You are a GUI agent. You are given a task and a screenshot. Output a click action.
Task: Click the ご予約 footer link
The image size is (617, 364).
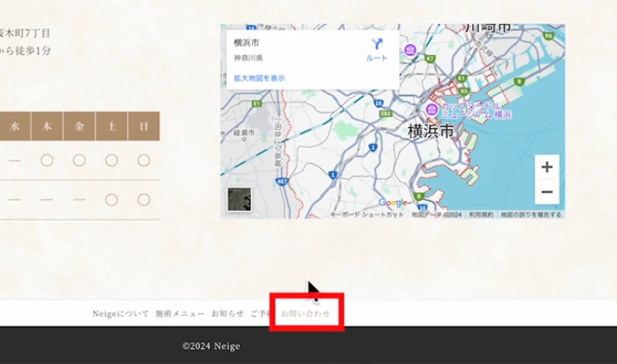point(259,313)
